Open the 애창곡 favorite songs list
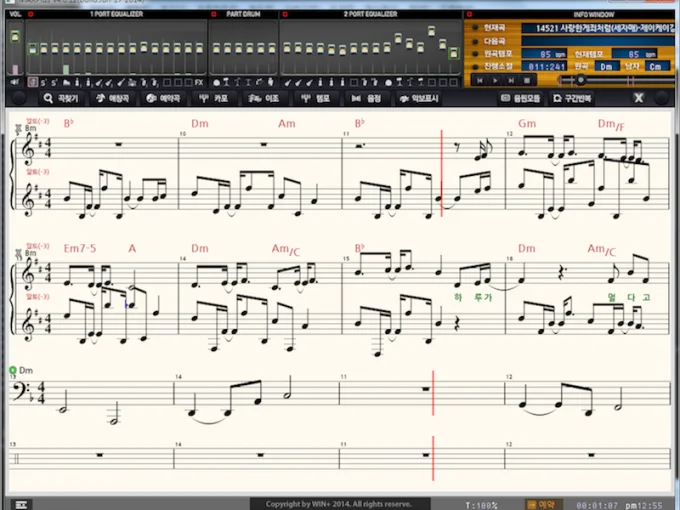Viewport: 680px width, 510px height. point(112,98)
